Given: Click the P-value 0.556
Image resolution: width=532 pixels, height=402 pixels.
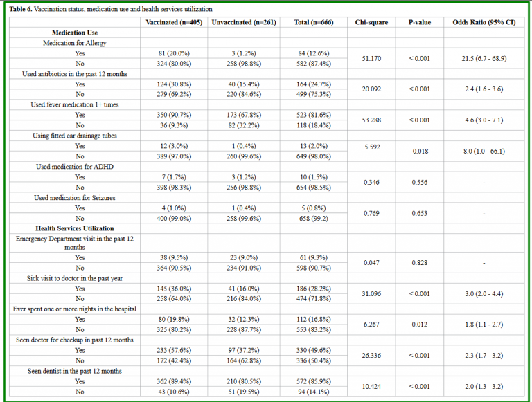Looking at the screenshot, I should (420, 183).
